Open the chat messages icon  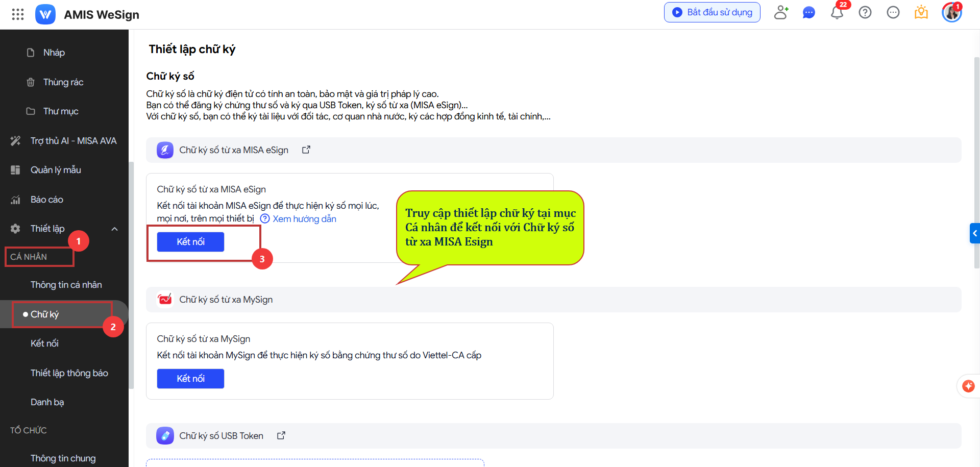tap(809, 12)
